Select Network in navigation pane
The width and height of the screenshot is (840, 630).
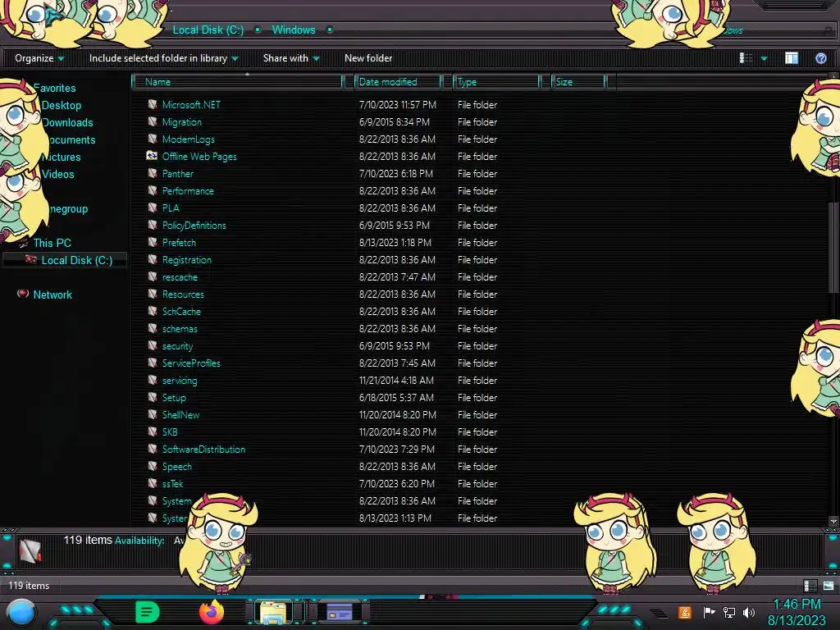[x=52, y=294]
